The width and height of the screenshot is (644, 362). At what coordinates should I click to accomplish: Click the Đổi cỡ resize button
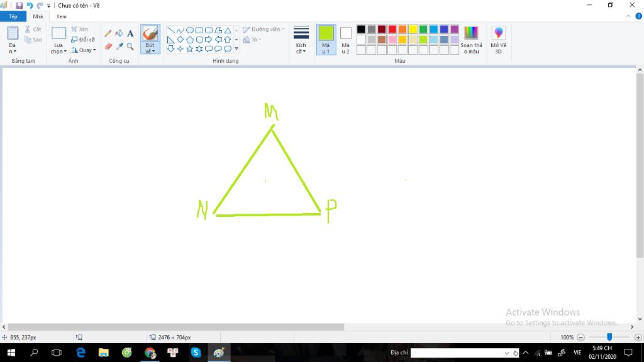click(83, 40)
